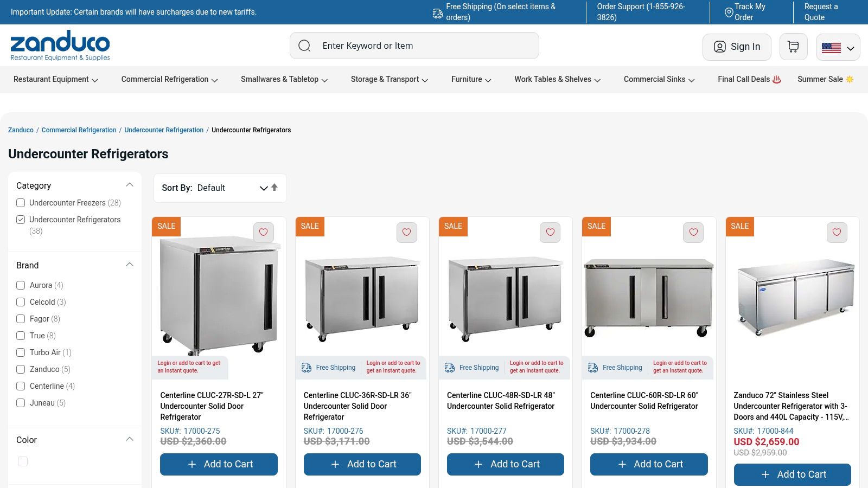The width and height of the screenshot is (868, 488).
Task: Check the Aurora brand filter
Action: [21, 285]
